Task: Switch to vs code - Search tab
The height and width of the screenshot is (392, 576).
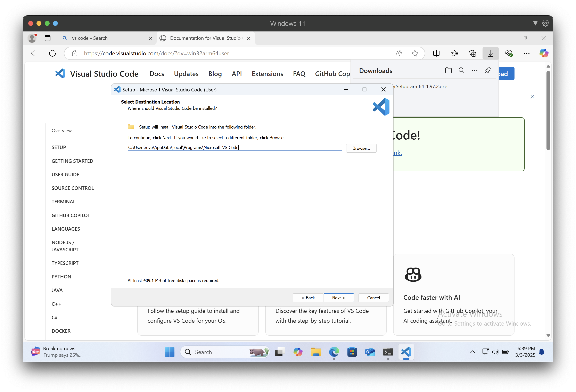Action: pos(107,38)
